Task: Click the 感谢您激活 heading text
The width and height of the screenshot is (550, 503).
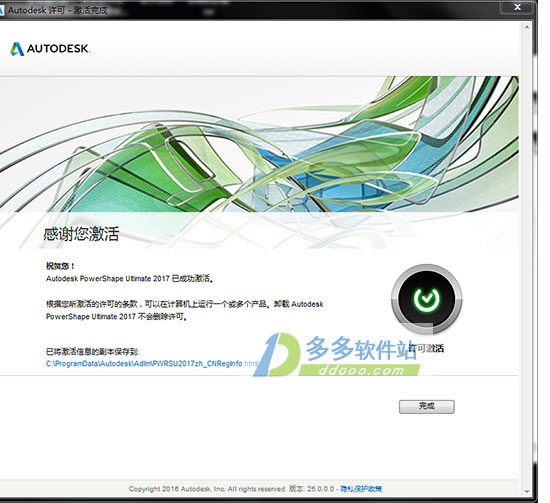Action: (81, 234)
